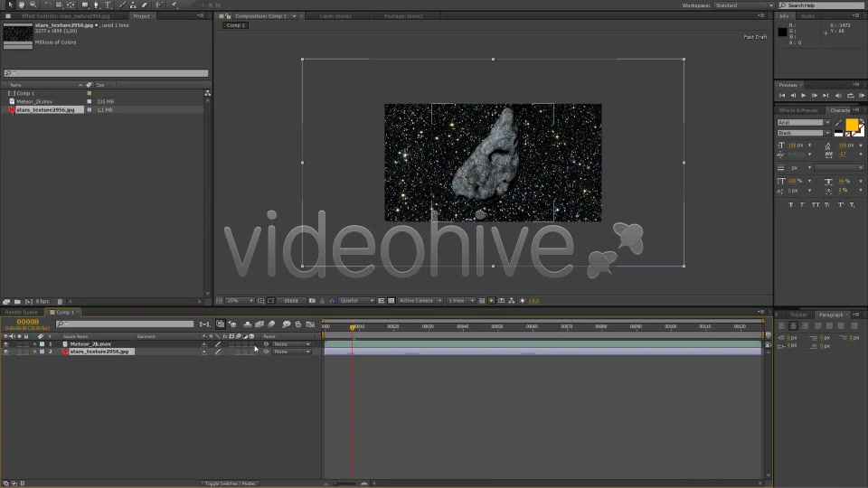868x488 pixels.
Task: Click the current-time playhead marker
Action: point(352,327)
